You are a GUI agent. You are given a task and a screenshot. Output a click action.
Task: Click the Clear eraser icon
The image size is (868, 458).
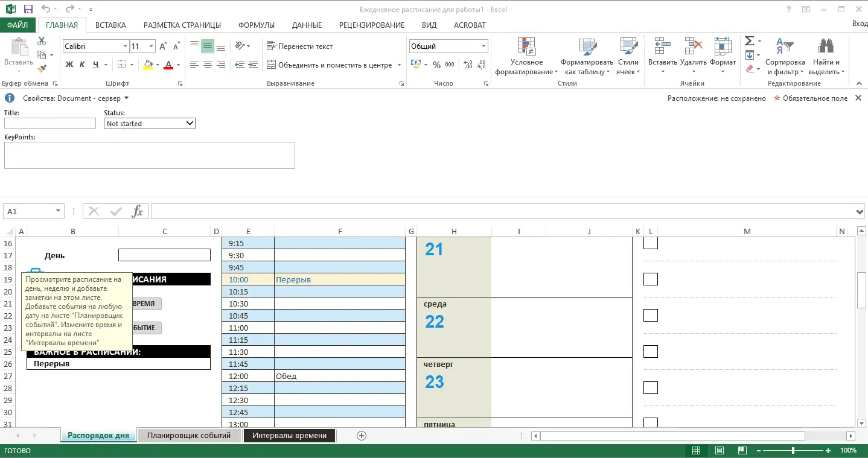click(750, 69)
